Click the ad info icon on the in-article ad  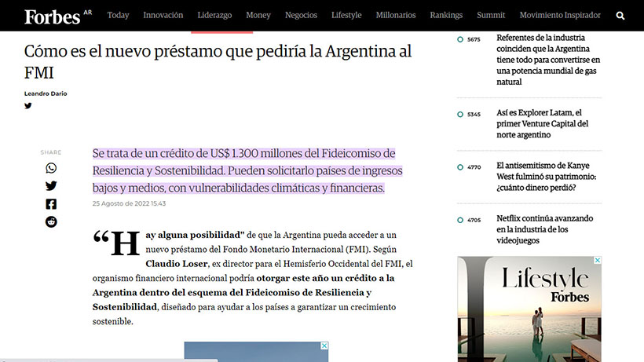coord(324,346)
